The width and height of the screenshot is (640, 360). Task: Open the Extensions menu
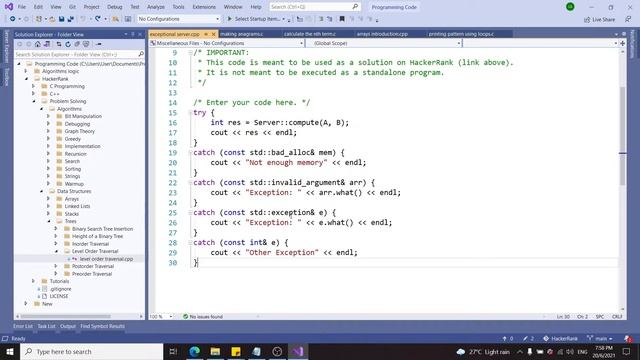(x=204, y=7)
